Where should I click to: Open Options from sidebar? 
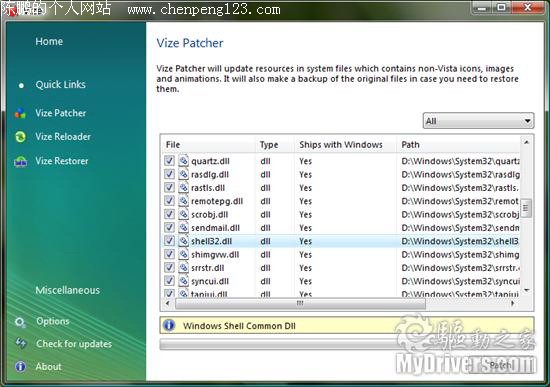tap(53, 321)
